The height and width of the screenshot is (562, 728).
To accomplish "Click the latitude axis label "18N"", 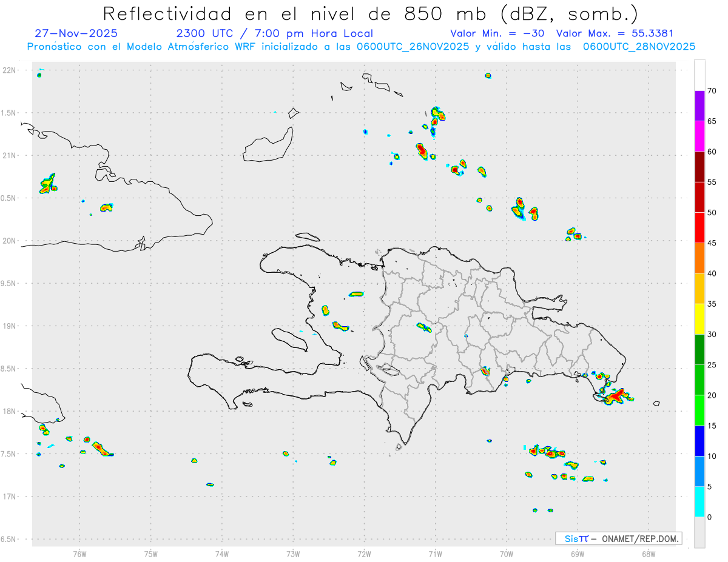I will pos(10,411).
